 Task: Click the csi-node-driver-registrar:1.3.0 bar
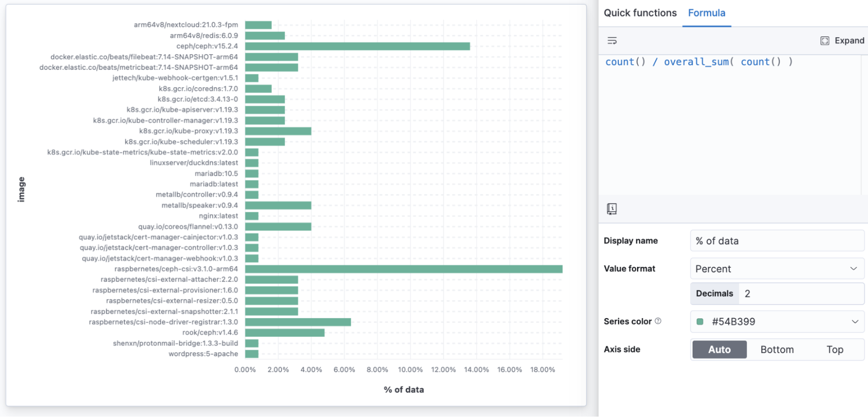[x=298, y=322]
